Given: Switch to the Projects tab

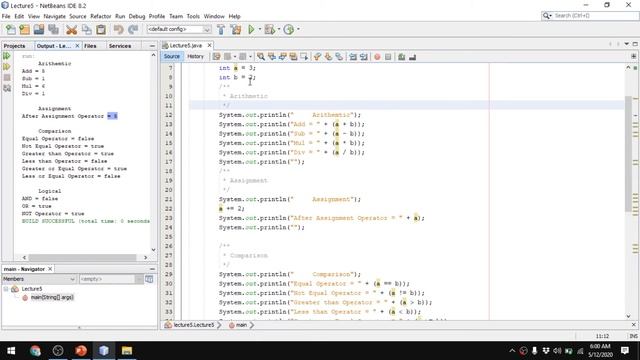Looking at the screenshot, I should pos(15,46).
